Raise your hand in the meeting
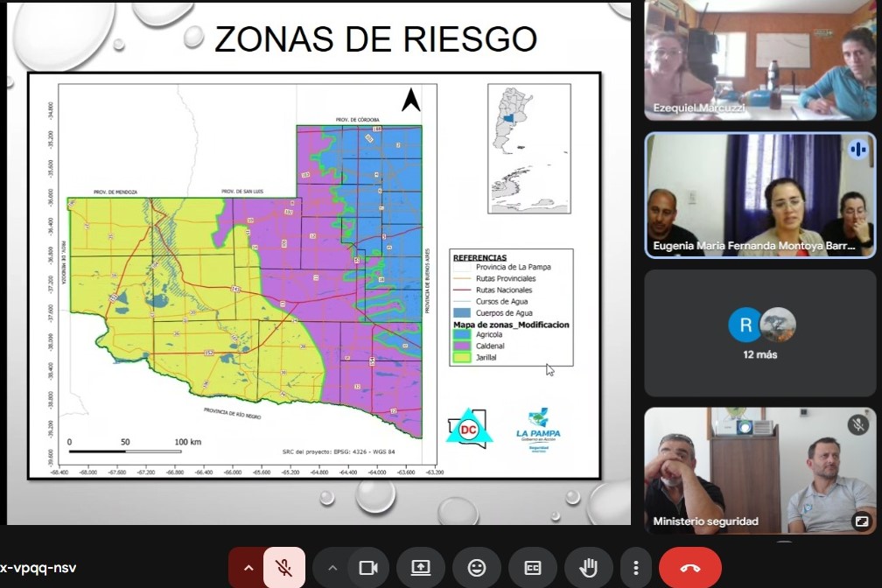Viewport: 882px width, 588px height. 589,568
